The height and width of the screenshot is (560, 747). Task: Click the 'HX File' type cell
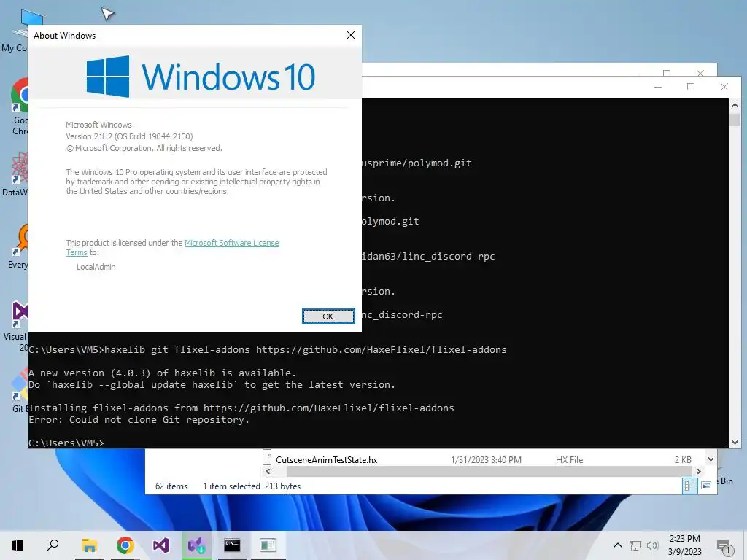(569, 460)
